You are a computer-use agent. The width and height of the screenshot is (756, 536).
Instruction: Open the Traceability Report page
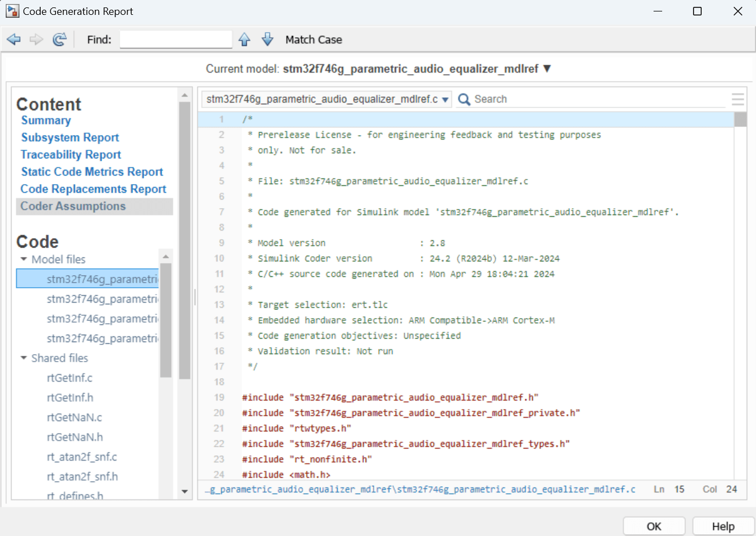71,154
